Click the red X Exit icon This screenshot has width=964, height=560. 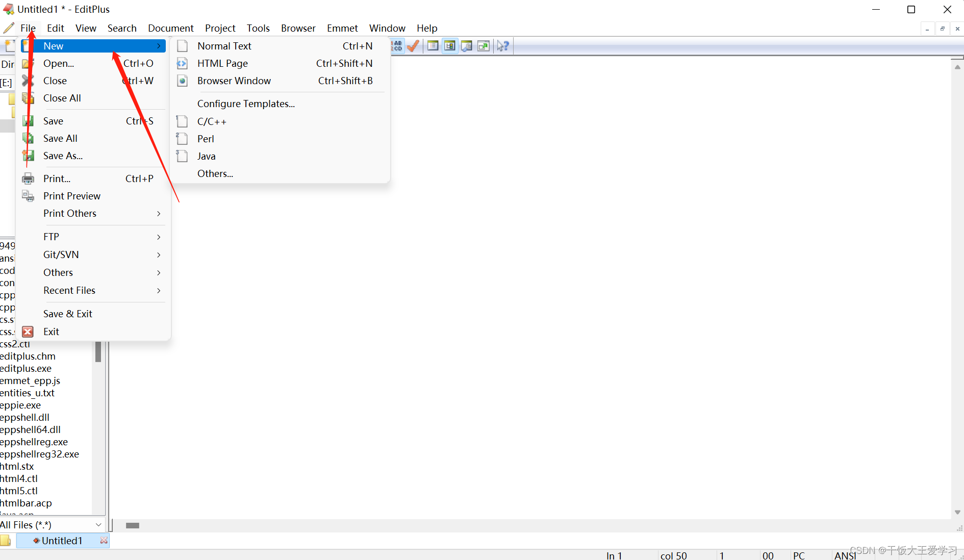[x=28, y=332]
